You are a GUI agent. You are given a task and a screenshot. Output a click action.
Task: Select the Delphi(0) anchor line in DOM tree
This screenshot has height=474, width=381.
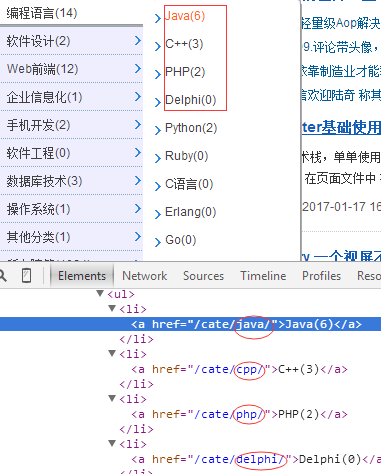tap(256, 459)
